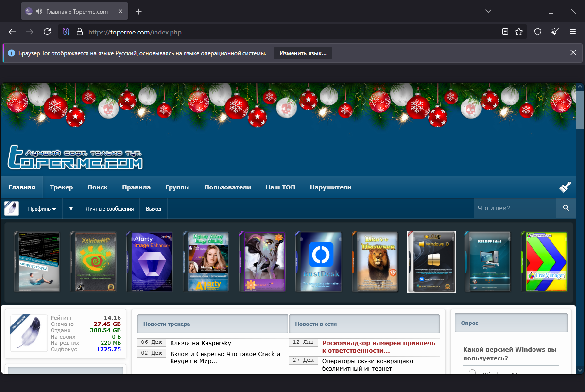Click the Выход logout link
Viewport: 585px width, 392px height.
point(154,209)
